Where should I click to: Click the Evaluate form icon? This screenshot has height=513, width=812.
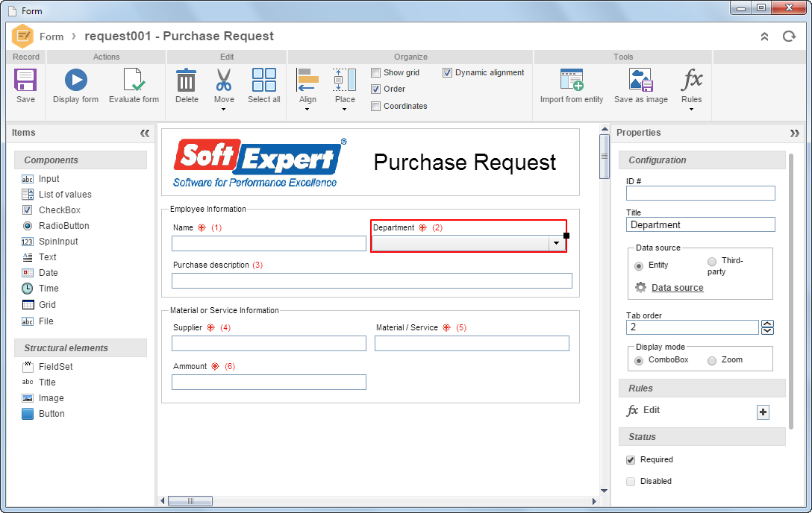(134, 81)
